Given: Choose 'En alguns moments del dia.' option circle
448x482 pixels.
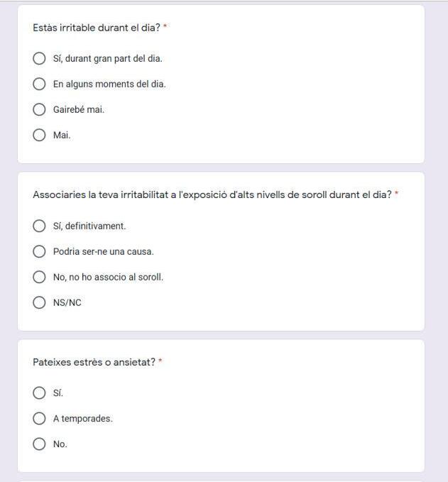Looking at the screenshot, I should coord(40,84).
